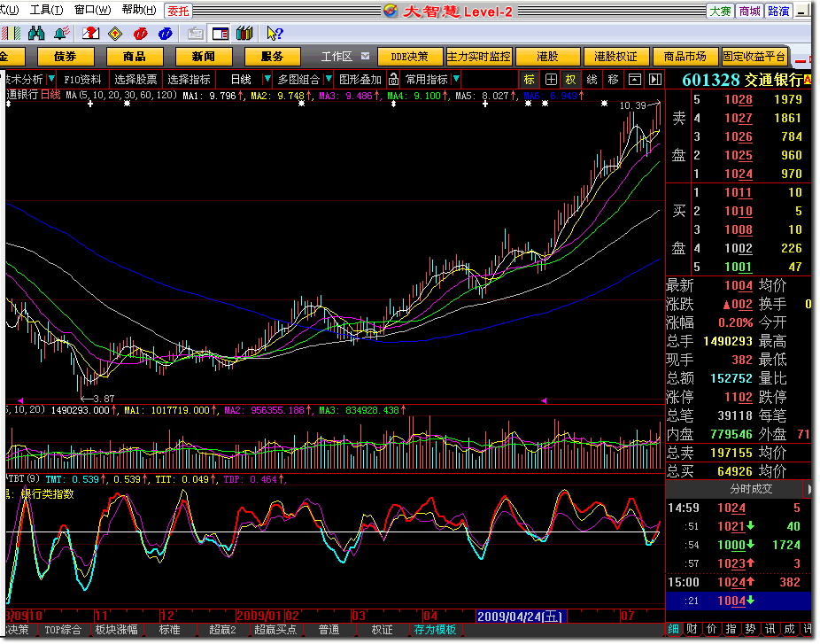This screenshot has height=644, width=820.
Task: Select the 财 tab in the quote panel
Action: pos(692,629)
